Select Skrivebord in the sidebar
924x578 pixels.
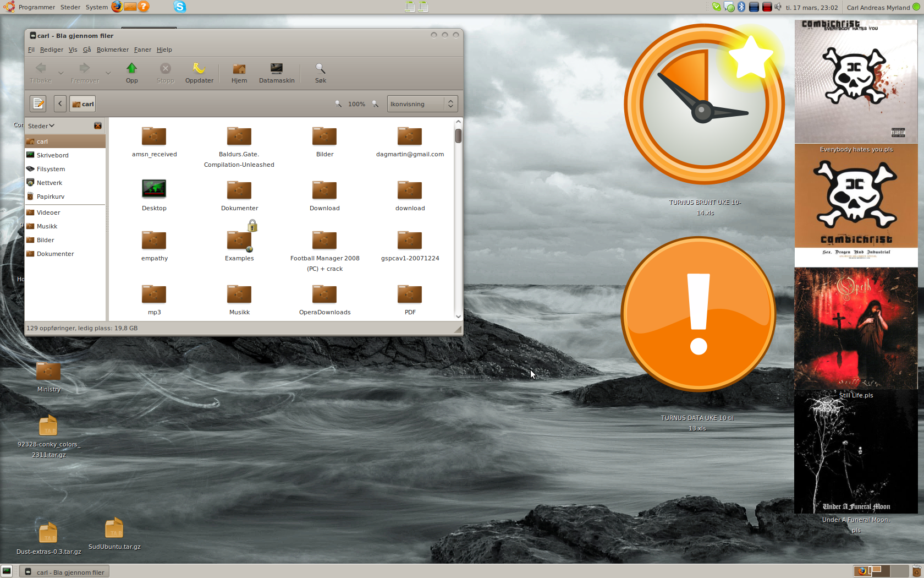coord(65,155)
